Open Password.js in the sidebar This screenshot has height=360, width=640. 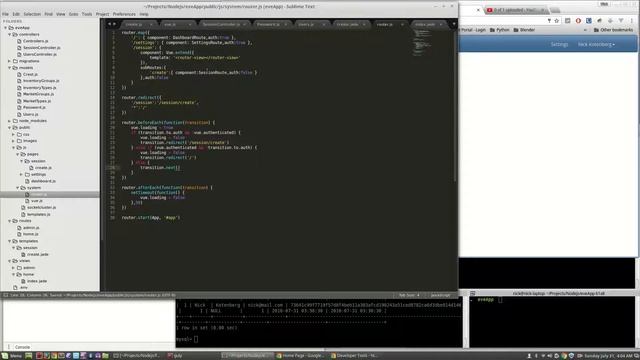pos(34,107)
